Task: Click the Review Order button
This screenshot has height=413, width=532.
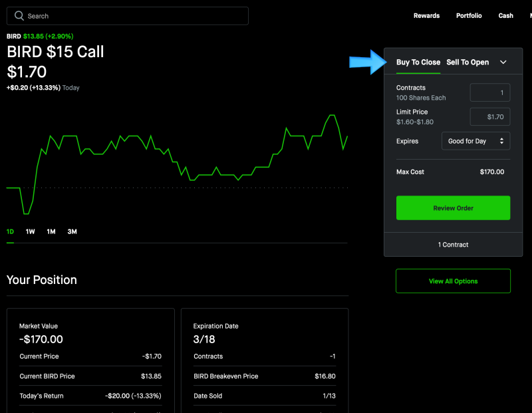Action: pyautogui.click(x=453, y=207)
